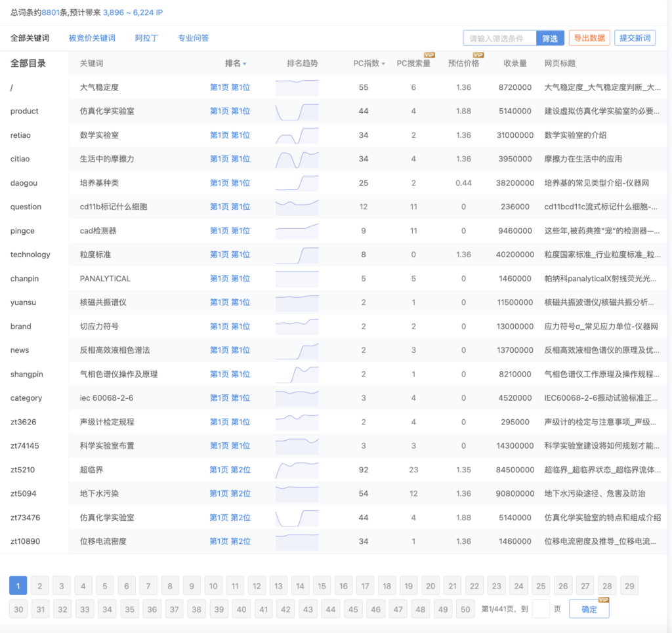Select the yuansu directory
This screenshot has width=672, height=633.
(x=23, y=302)
